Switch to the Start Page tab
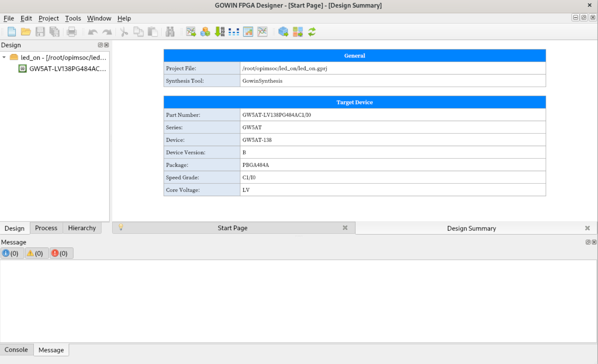598x364 pixels. (232, 228)
